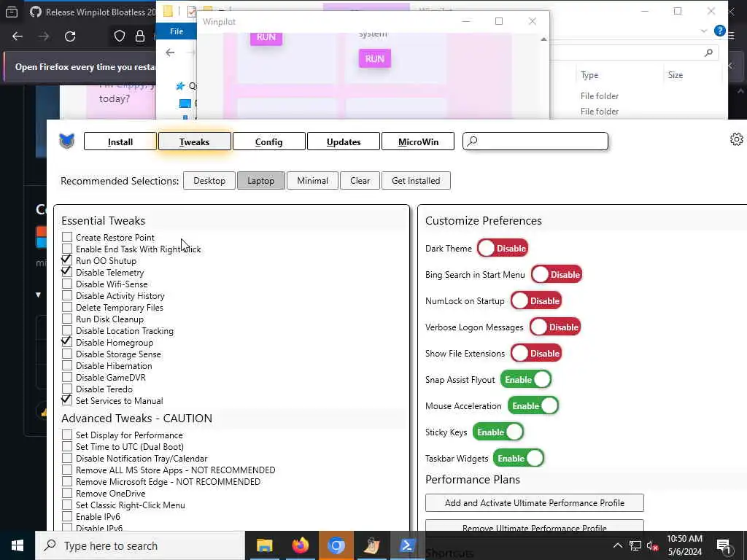The width and height of the screenshot is (747, 560).
Task: Check Disable Wifi-Sense
Action: 67,284
